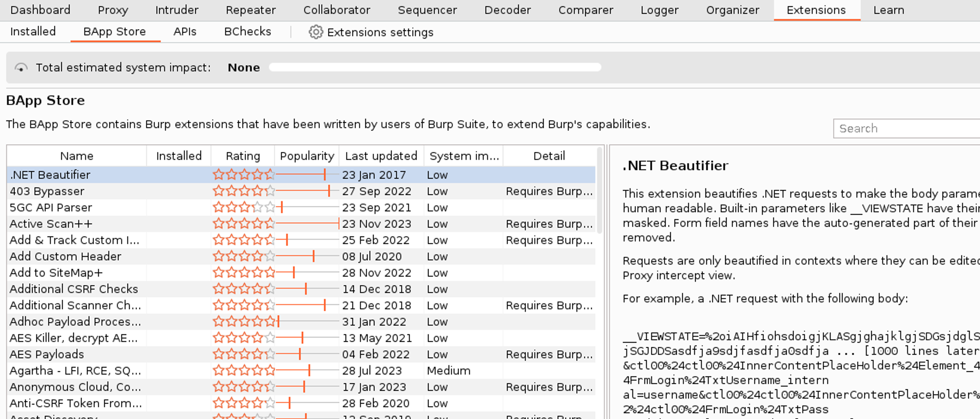The height and width of the screenshot is (419, 980).
Task: Select the AES Payloads extension row
Action: pos(47,354)
